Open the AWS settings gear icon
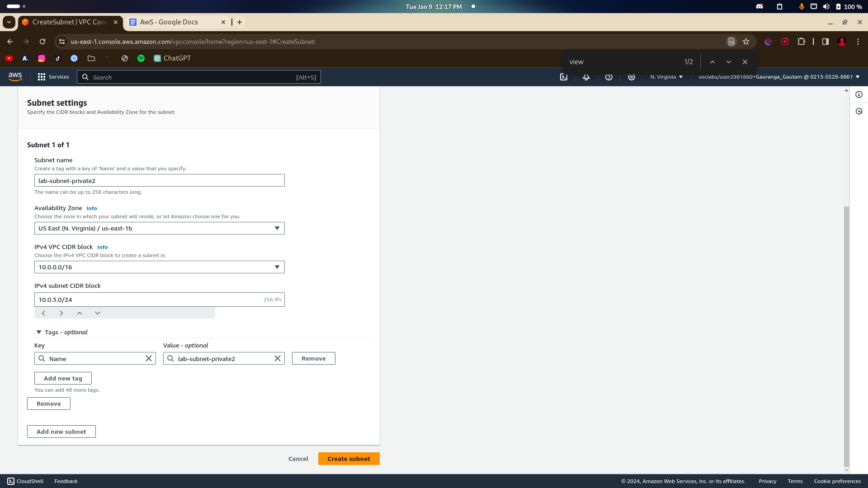The width and height of the screenshot is (868, 488). 632,77
